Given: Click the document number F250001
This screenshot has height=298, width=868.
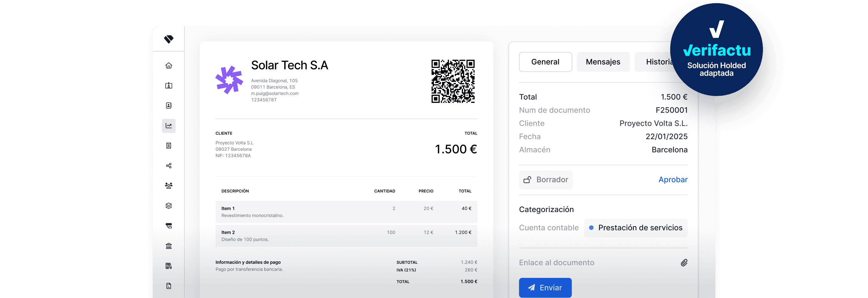Looking at the screenshot, I should (x=671, y=110).
